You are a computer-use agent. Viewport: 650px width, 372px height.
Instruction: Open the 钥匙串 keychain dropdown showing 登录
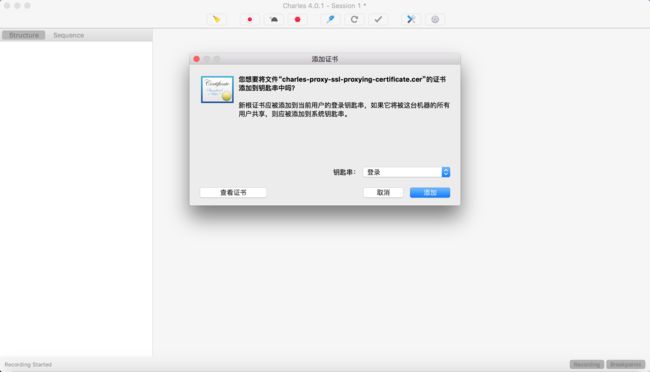(406, 172)
